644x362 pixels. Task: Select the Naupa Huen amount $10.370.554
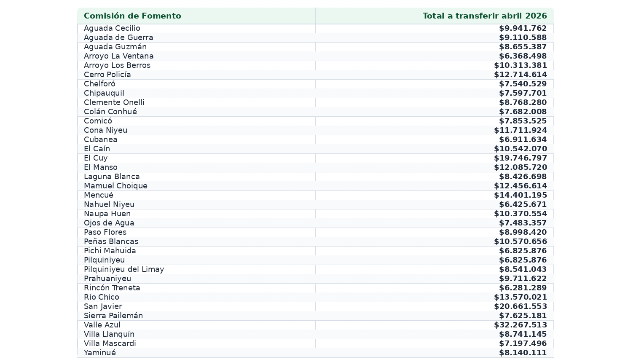pyautogui.click(x=521, y=214)
